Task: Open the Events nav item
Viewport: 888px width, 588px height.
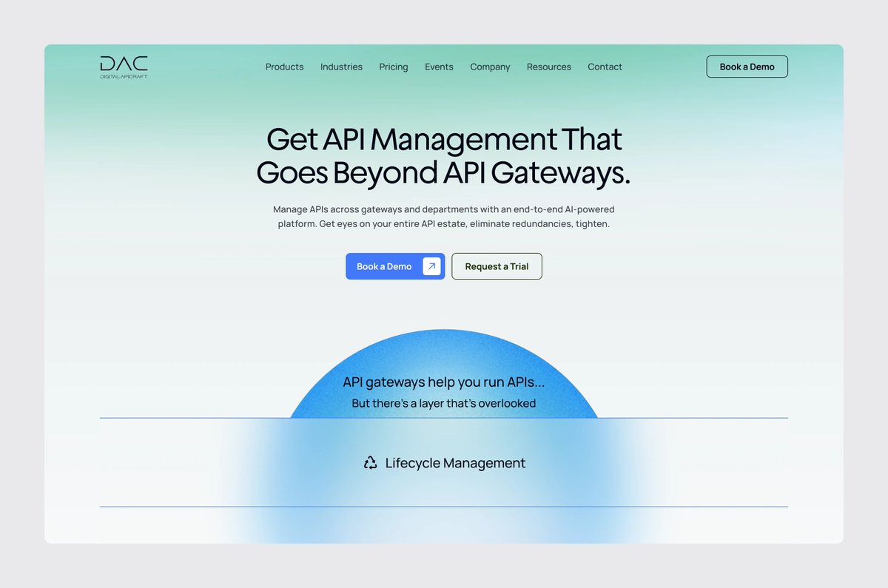Action: (x=439, y=67)
